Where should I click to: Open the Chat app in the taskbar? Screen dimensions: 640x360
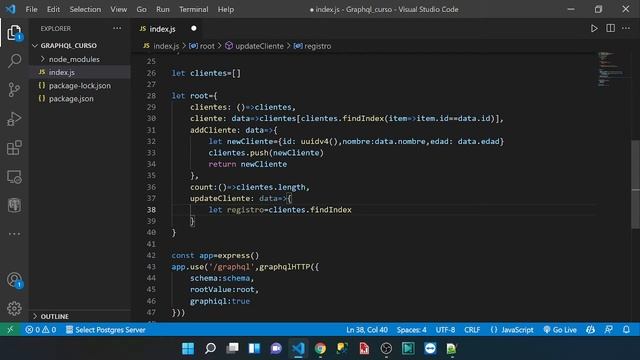(x=276, y=349)
